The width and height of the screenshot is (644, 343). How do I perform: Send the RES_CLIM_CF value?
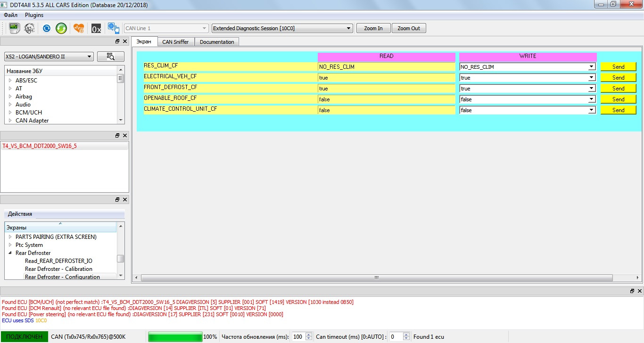[618, 67]
